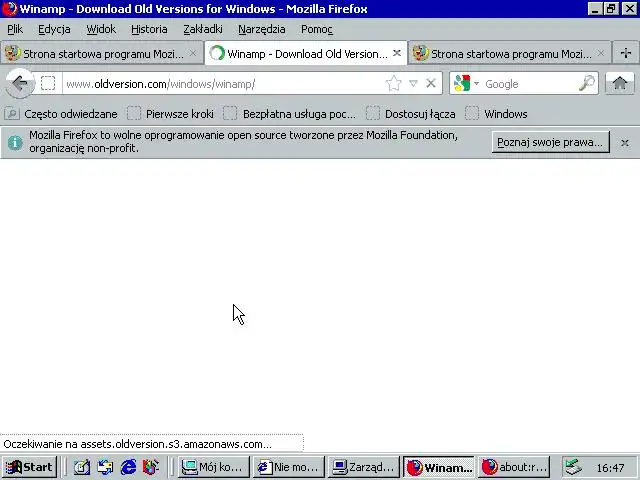Go back with the Back arrow button
This screenshot has height=480, width=640.
20,84
